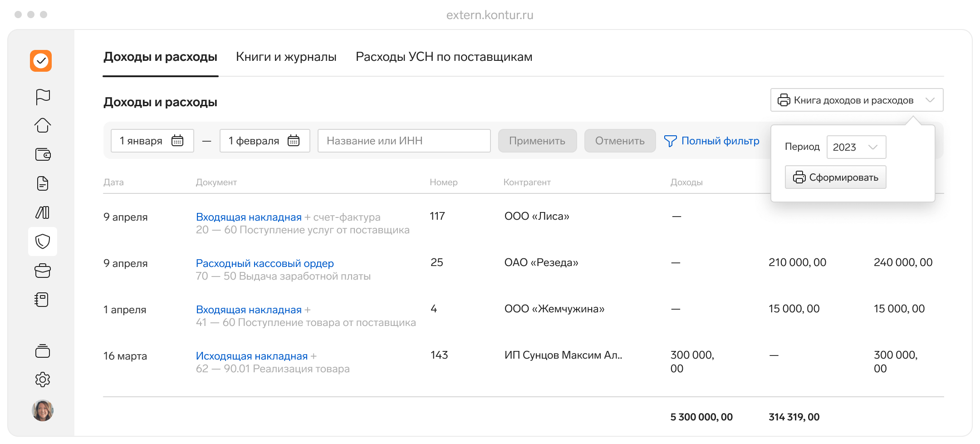
Task: Open the document icon in sidebar
Action: [43, 183]
